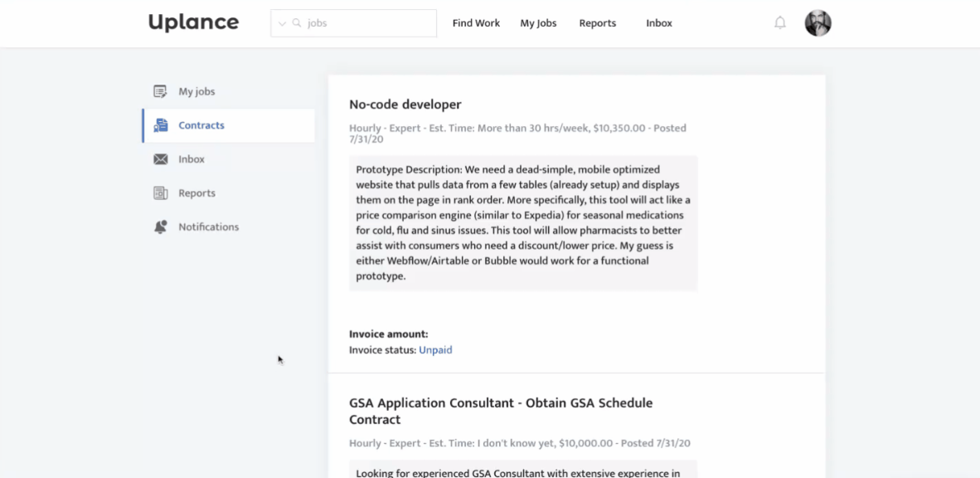Screen dimensions: 980x478
Task: Click the GSA Consultant description preview box
Action: (523, 470)
